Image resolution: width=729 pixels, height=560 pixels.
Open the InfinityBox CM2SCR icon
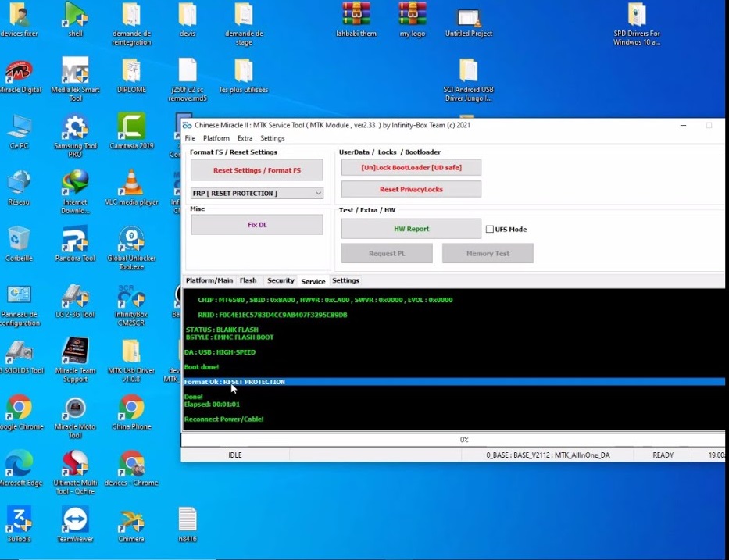click(x=131, y=296)
